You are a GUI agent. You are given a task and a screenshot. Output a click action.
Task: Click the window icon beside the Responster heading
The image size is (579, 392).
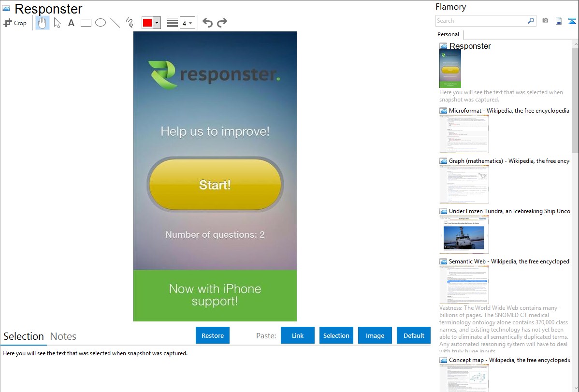point(6,8)
